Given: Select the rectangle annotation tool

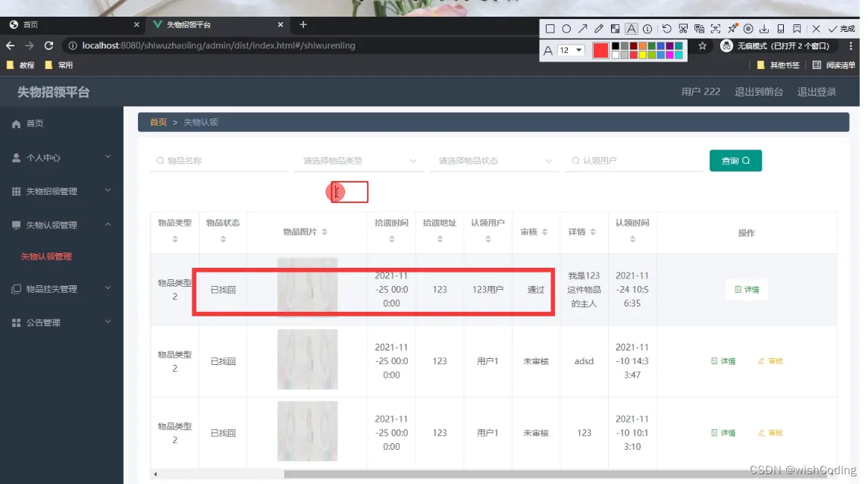Looking at the screenshot, I should [x=550, y=29].
